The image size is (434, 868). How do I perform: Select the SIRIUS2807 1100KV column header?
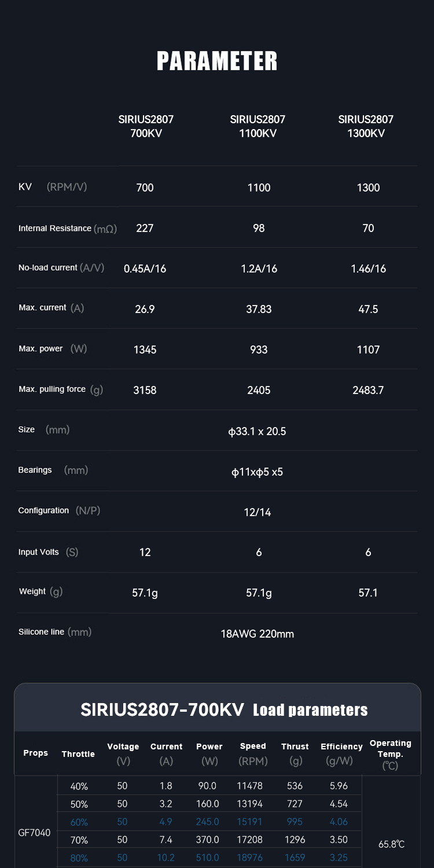point(258,126)
